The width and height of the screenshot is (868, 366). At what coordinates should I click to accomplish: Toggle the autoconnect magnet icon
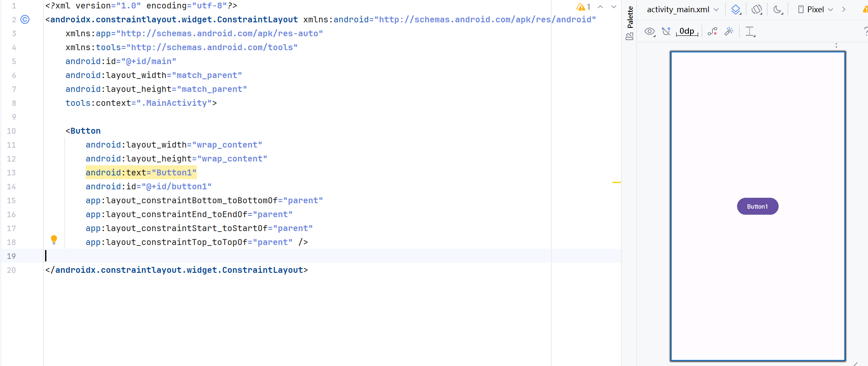point(666,32)
